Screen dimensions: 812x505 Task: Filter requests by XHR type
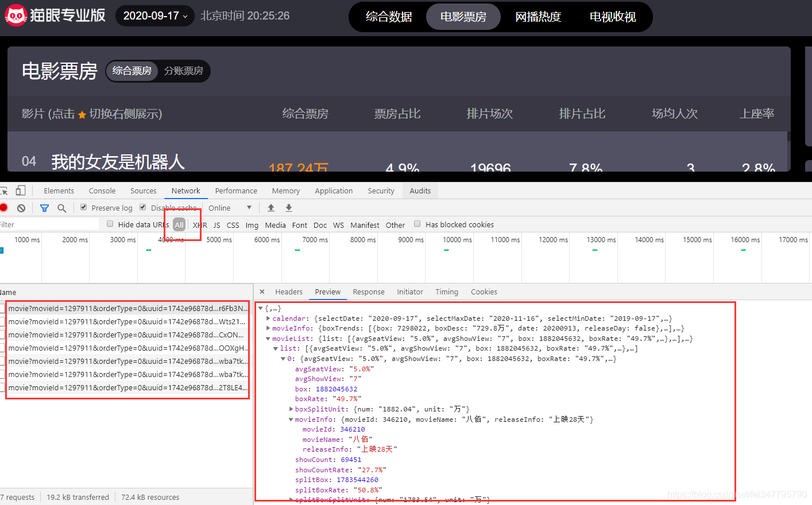[199, 225]
